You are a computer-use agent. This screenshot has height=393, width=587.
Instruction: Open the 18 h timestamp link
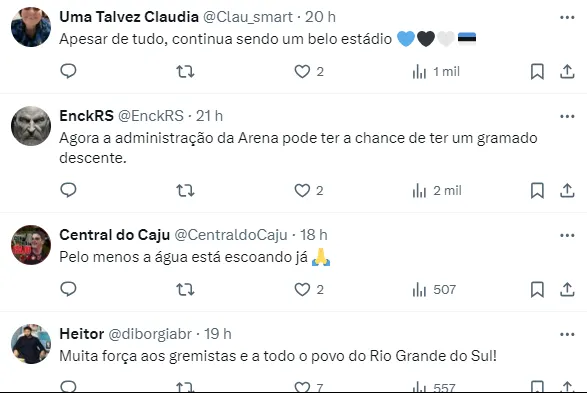pyautogui.click(x=314, y=235)
